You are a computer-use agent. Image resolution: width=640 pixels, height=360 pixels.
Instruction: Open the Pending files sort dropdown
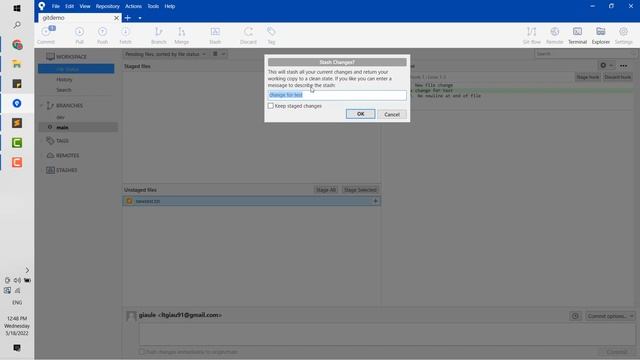coord(165,54)
